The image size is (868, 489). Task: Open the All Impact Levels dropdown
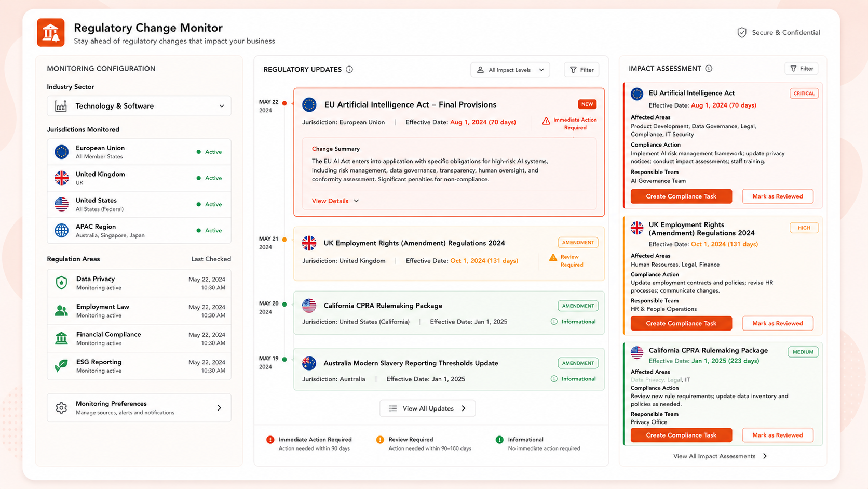(510, 70)
